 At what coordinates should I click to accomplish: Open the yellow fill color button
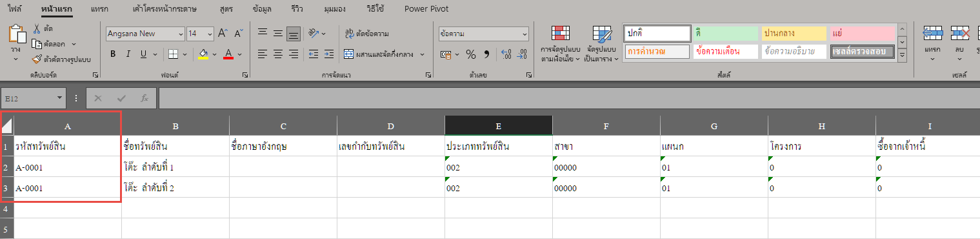tap(203, 54)
